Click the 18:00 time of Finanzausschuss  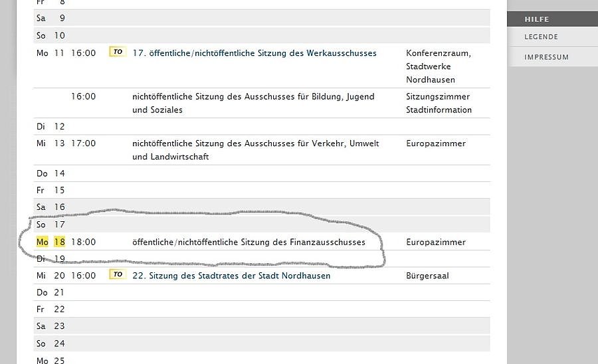click(83, 242)
